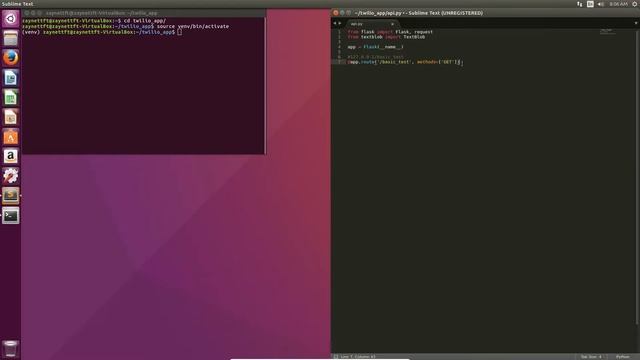
Task: Open the sound volume indicator
Action: click(601, 4)
